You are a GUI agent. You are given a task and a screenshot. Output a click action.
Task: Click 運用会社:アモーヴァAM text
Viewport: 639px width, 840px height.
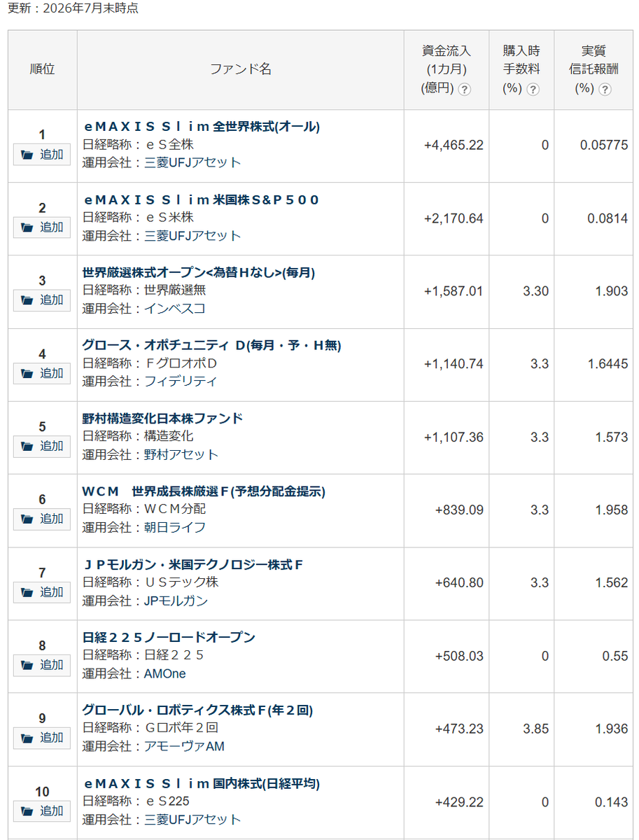[x=154, y=746]
